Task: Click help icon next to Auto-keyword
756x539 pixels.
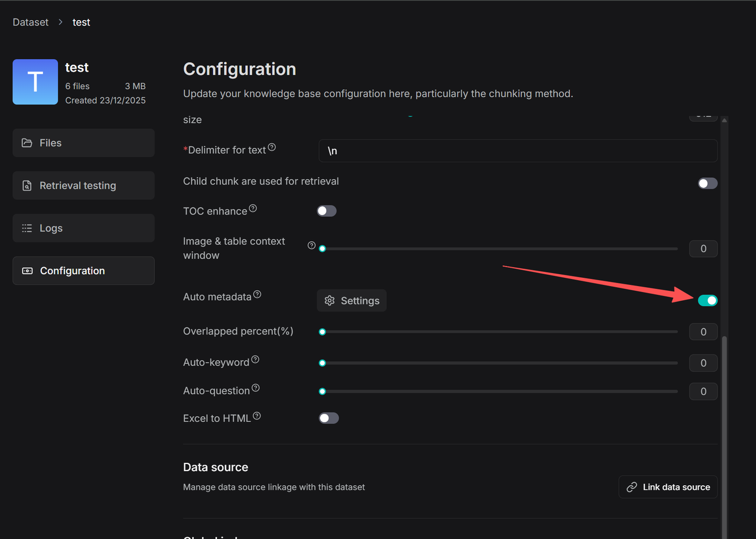Action: (255, 359)
